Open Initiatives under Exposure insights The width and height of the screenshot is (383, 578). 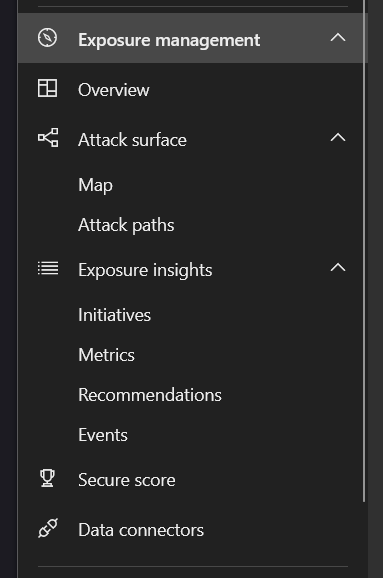[114, 315]
